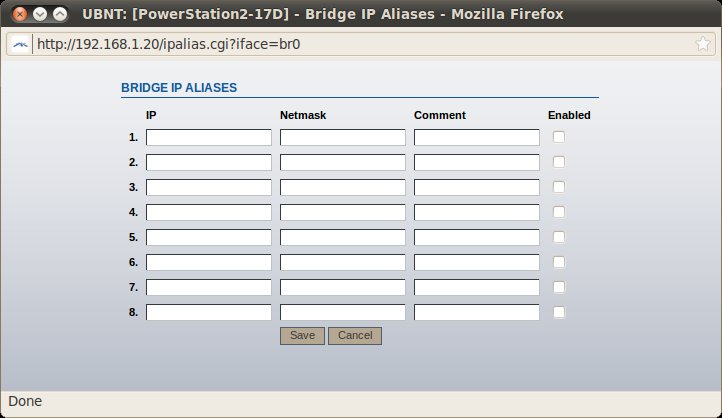Screen dimensions: 722x418
Task: Click the site identity icon in address bar
Action: click(x=20, y=45)
